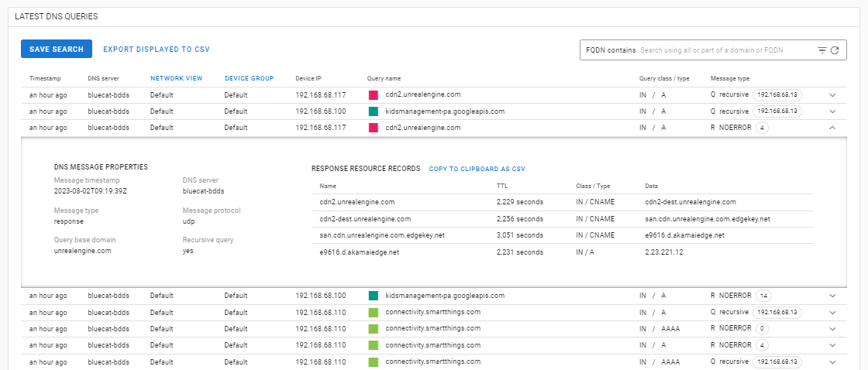Click the DNS Message Properties heading
This screenshot has height=370, width=868.
(101, 166)
